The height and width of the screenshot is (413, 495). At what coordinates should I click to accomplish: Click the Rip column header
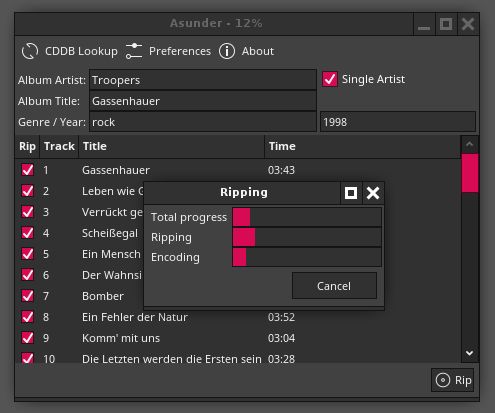coord(27,146)
